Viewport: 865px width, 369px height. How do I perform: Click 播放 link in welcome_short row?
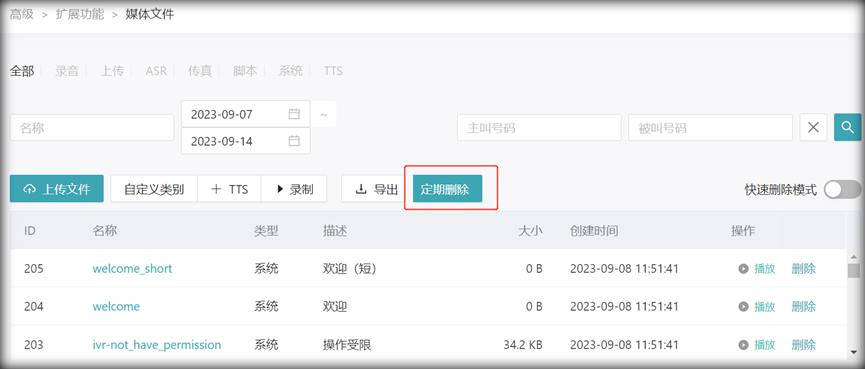765,269
